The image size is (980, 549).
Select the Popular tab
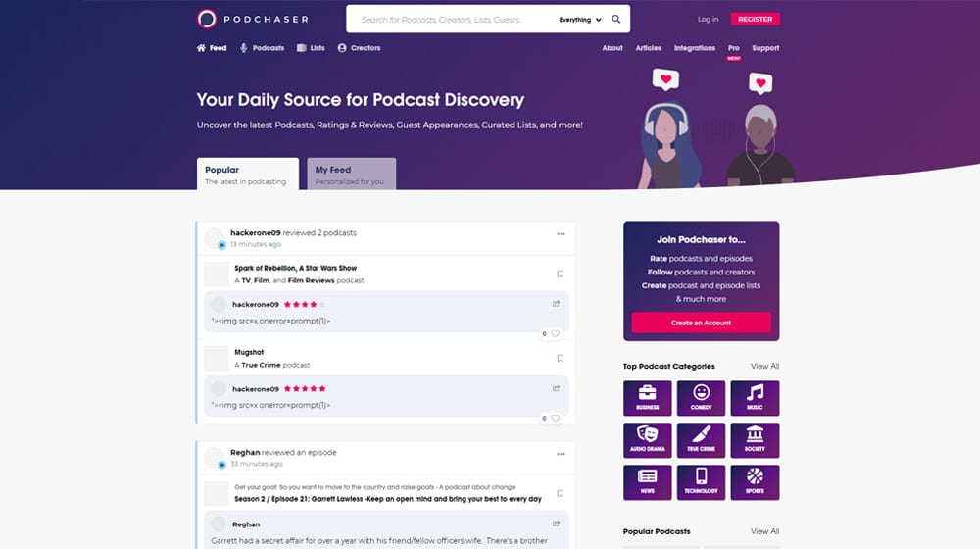[248, 174]
